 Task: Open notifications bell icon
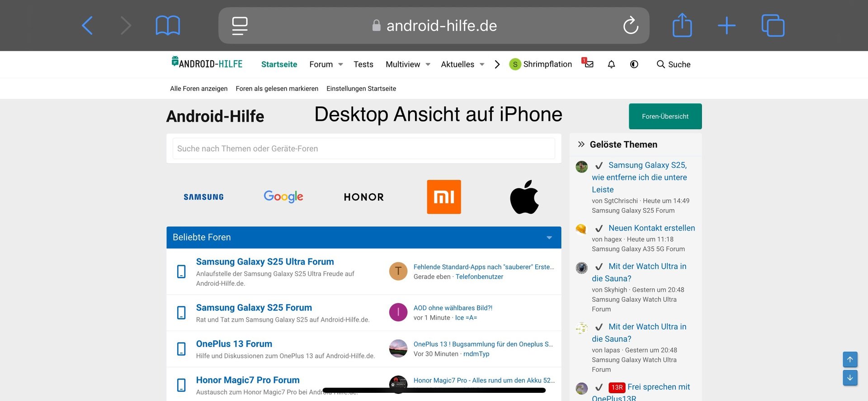(x=611, y=64)
